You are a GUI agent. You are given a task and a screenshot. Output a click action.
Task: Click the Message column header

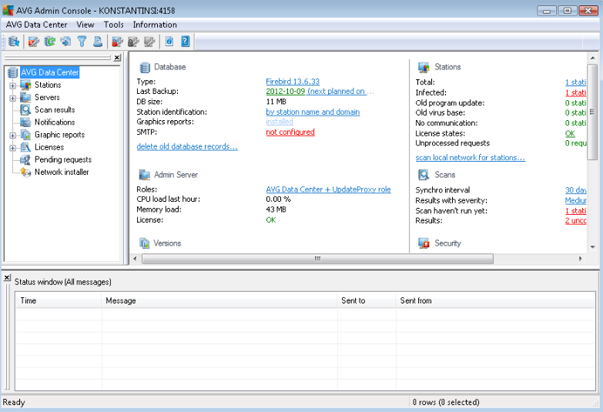point(220,300)
